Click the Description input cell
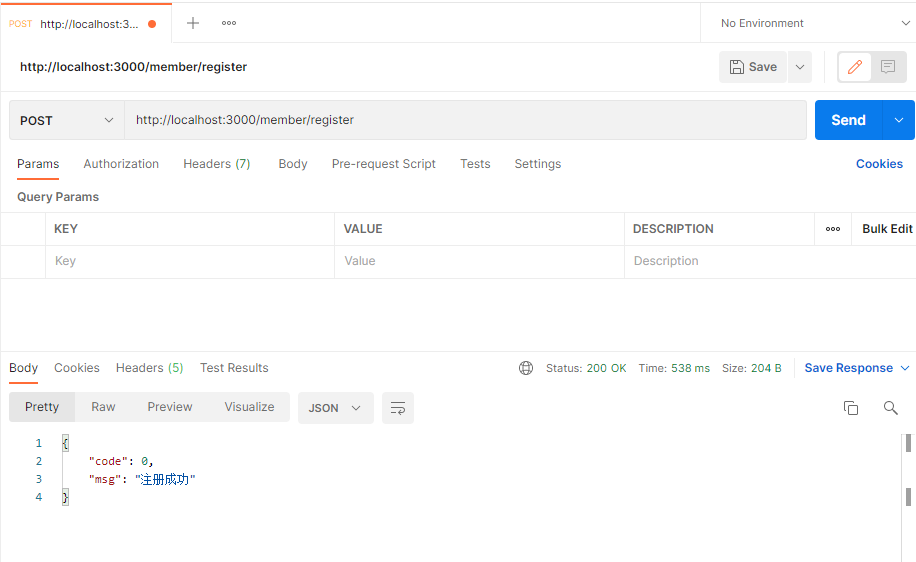 tap(770, 261)
